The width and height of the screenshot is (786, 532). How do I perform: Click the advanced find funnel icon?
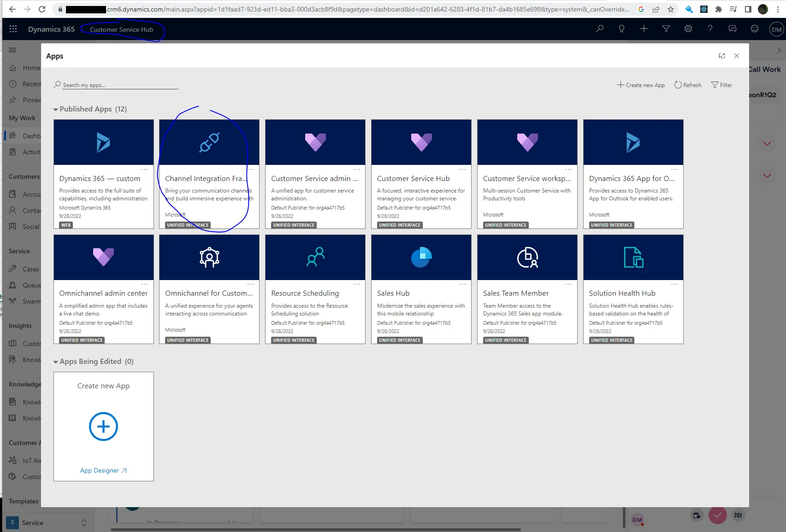click(666, 29)
